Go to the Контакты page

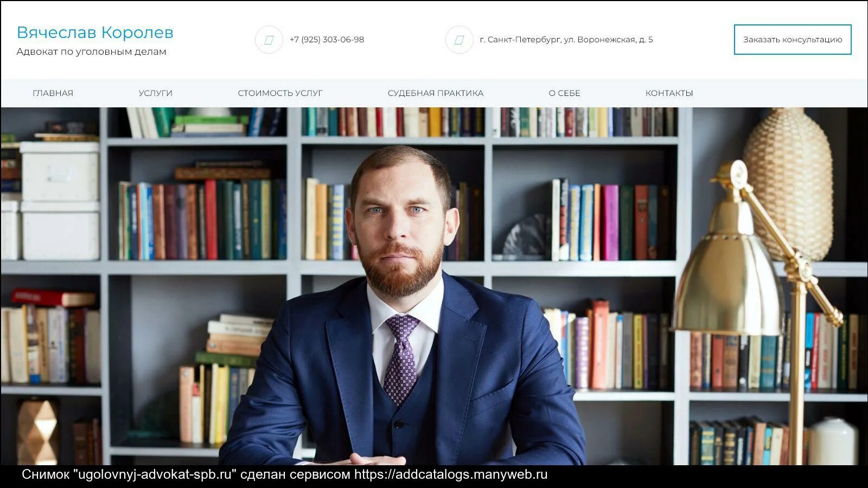[669, 93]
